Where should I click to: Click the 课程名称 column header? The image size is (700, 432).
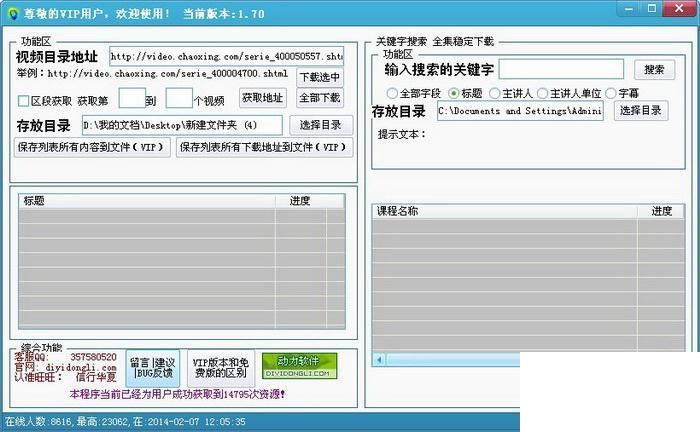click(504, 211)
